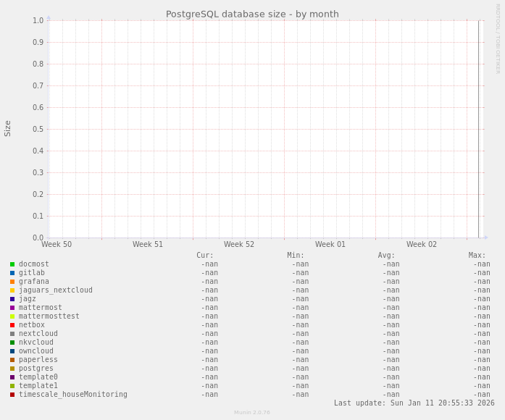Click the template0 dark purple swatch

12,377
